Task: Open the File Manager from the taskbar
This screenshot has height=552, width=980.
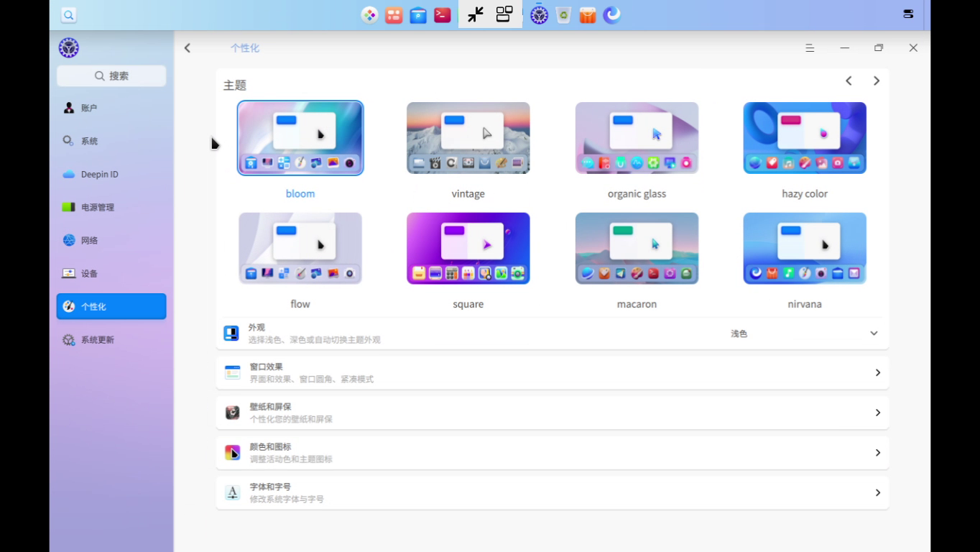Action: tap(417, 14)
